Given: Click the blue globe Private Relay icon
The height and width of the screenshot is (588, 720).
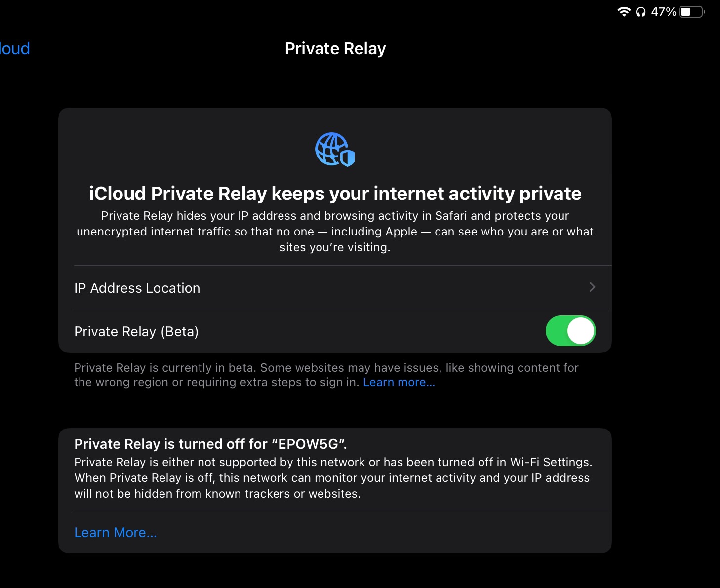Looking at the screenshot, I should click(x=335, y=149).
